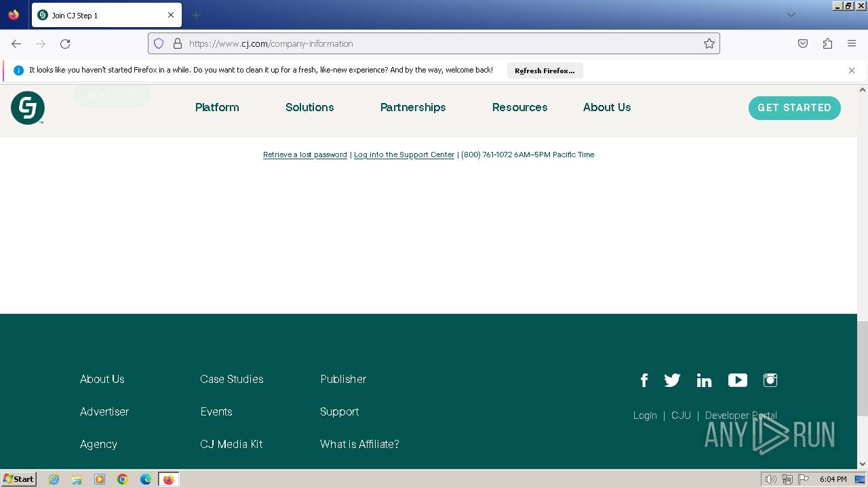Viewport: 868px width, 488px height.
Task: Save page to Pocket icon
Action: tap(803, 43)
